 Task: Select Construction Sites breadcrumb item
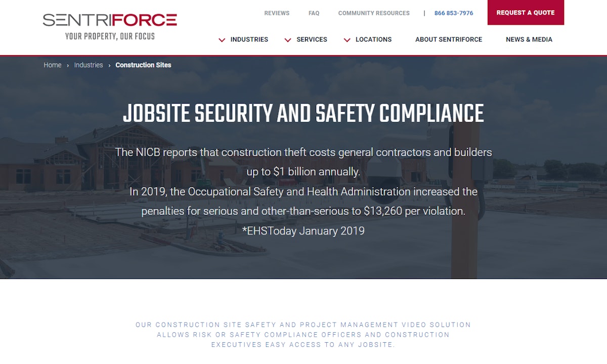pyautogui.click(x=143, y=65)
